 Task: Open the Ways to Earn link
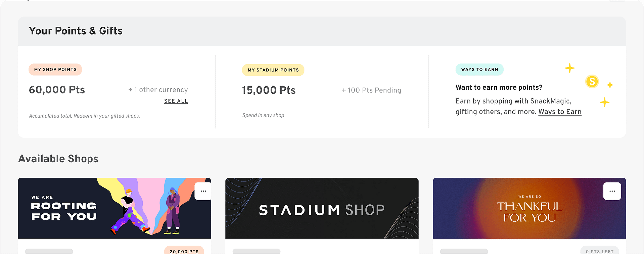coord(560,112)
